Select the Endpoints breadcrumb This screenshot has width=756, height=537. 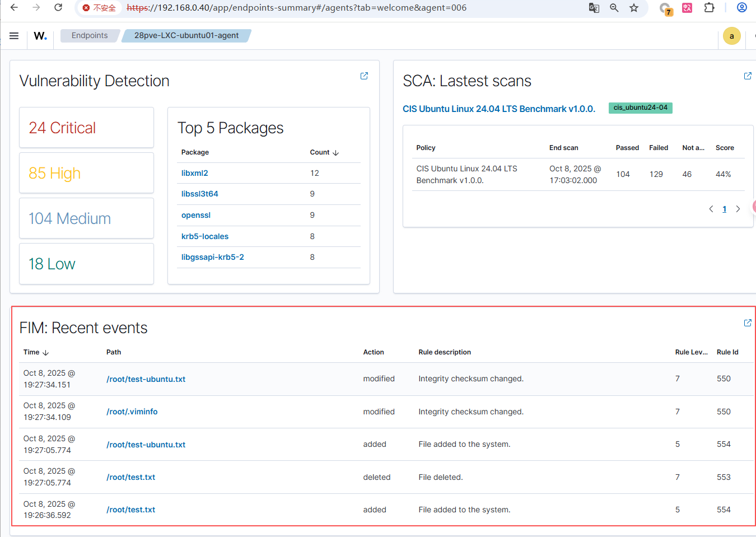click(x=90, y=36)
